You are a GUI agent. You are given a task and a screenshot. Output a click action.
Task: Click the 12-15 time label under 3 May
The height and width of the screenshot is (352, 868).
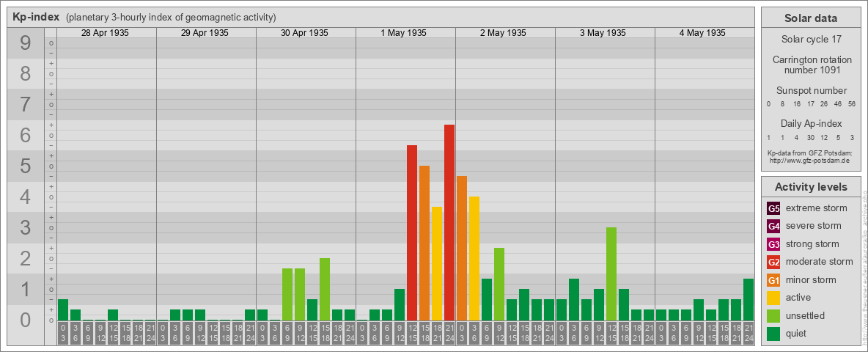click(611, 333)
